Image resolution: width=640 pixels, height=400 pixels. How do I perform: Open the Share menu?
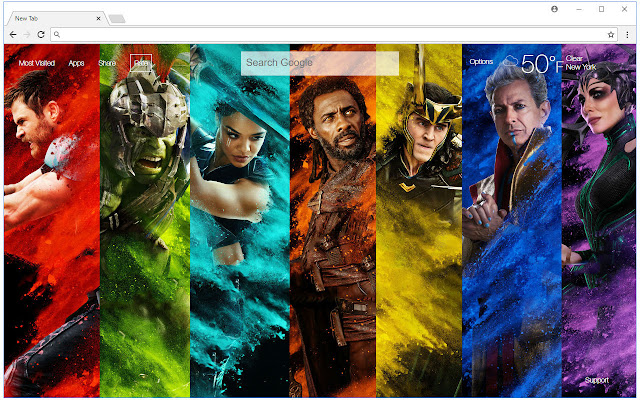(107, 63)
